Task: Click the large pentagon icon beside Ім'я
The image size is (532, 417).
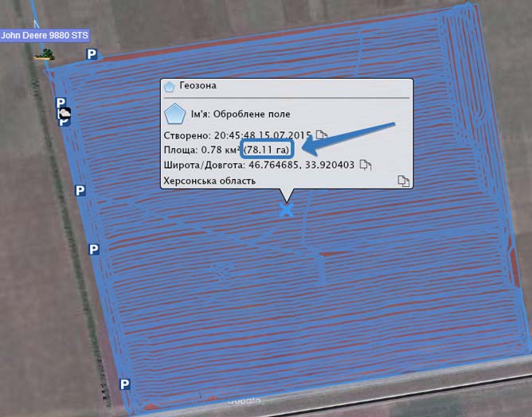Action: pyautogui.click(x=174, y=113)
